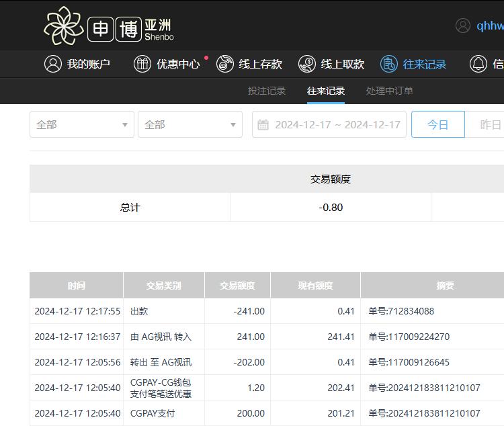Click the 今日 button
Screen dimensions: 504x426
(437, 124)
